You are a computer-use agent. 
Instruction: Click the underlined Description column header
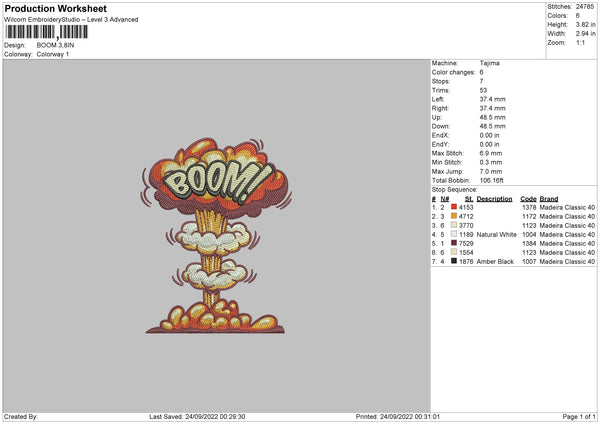point(494,198)
